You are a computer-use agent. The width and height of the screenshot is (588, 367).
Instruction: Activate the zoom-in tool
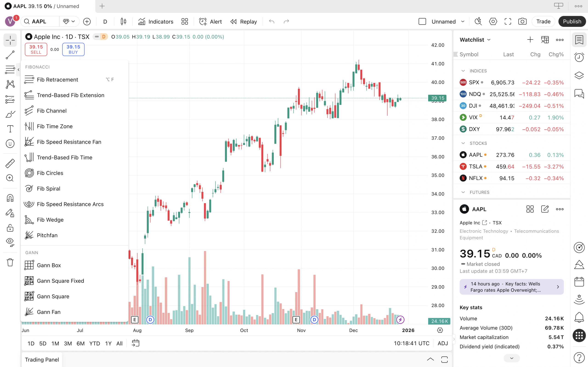(x=10, y=178)
